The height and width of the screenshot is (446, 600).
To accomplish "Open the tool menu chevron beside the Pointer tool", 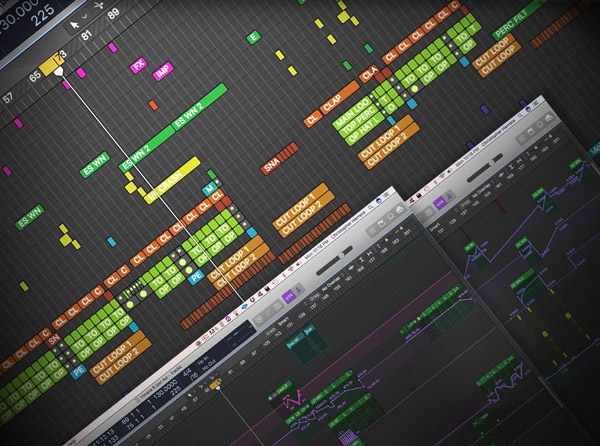I will [x=85, y=16].
